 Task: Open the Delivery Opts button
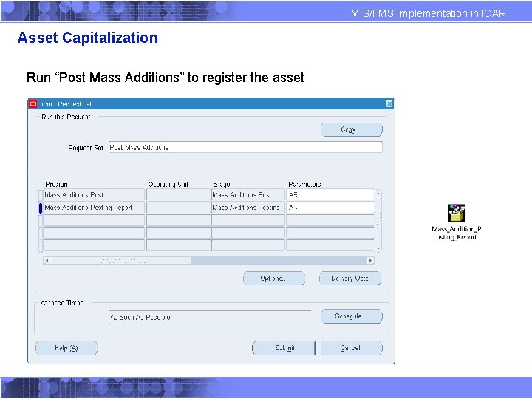click(x=350, y=279)
